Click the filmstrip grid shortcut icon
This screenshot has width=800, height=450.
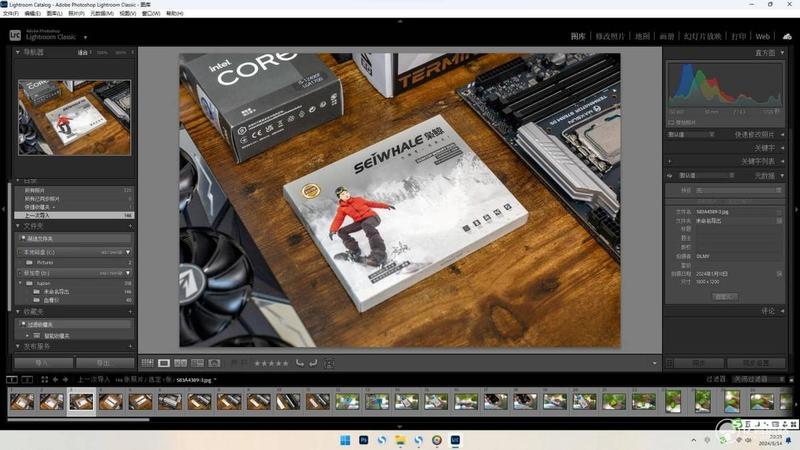(44, 380)
